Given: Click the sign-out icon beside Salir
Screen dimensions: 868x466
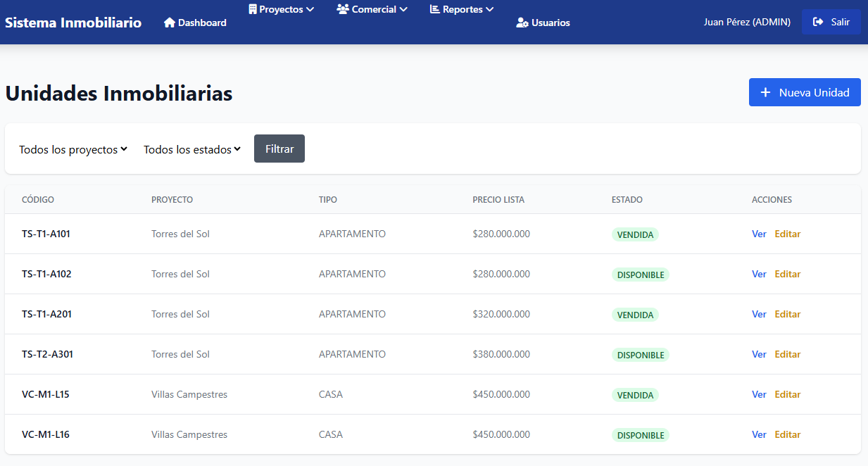Looking at the screenshot, I should [818, 22].
